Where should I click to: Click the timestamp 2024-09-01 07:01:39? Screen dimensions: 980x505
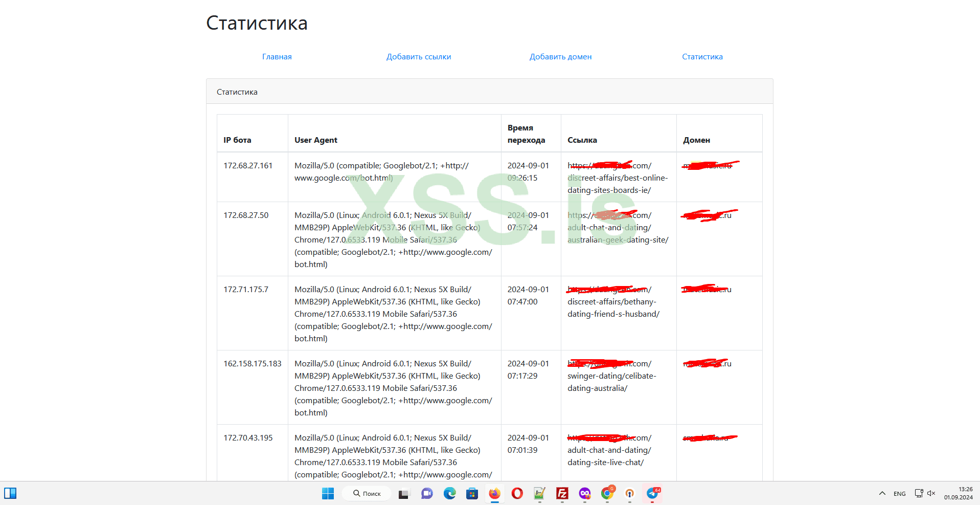[528, 444]
